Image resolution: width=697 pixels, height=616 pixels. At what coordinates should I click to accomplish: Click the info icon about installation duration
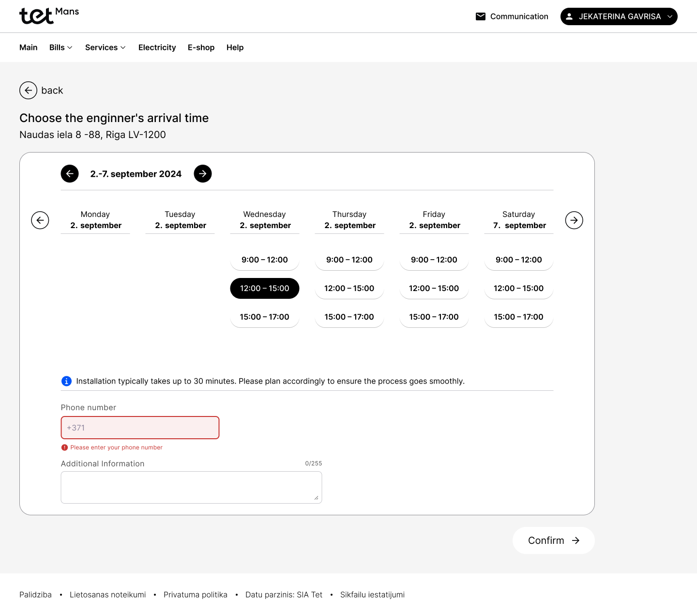tap(66, 381)
